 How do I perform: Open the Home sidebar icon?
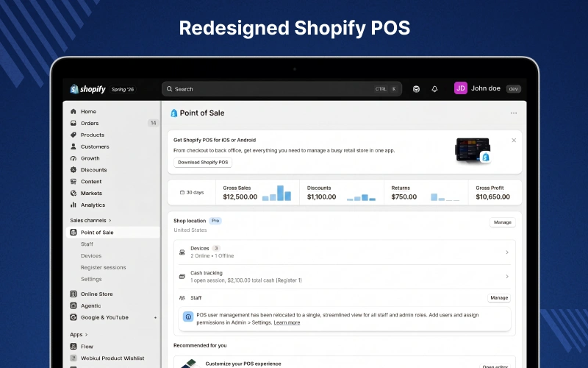73,112
